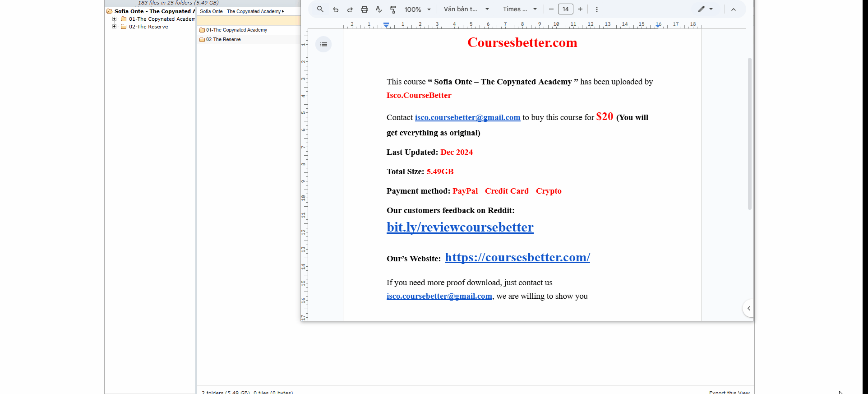Click the spell check icon
Viewport: 868px width, 394px height.
point(379,9)
